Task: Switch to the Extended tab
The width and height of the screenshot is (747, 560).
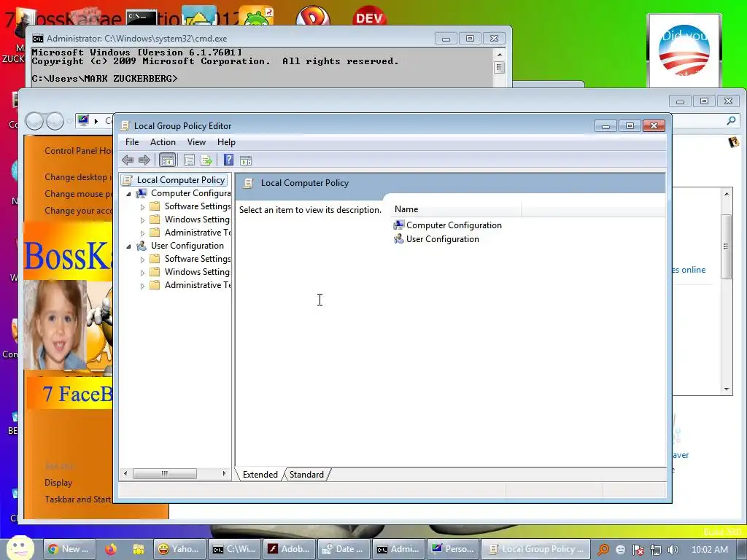Action: (x=260, y=474)
